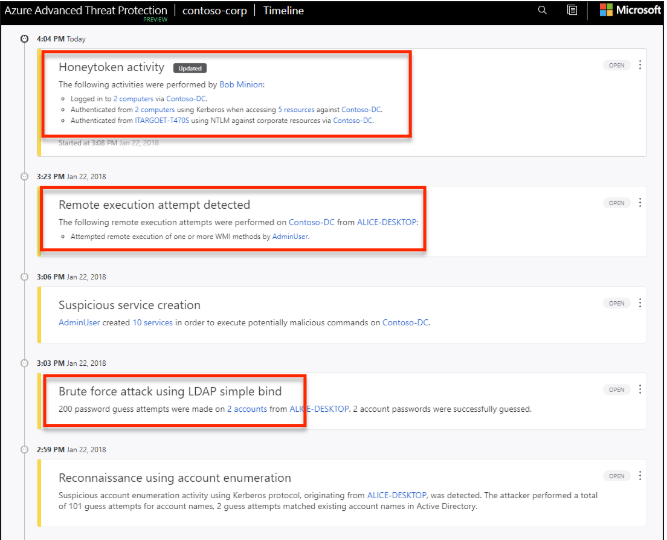Open the ITARGOET-T470S computer link
Screen dimensions: 667x540
(162, 121)
